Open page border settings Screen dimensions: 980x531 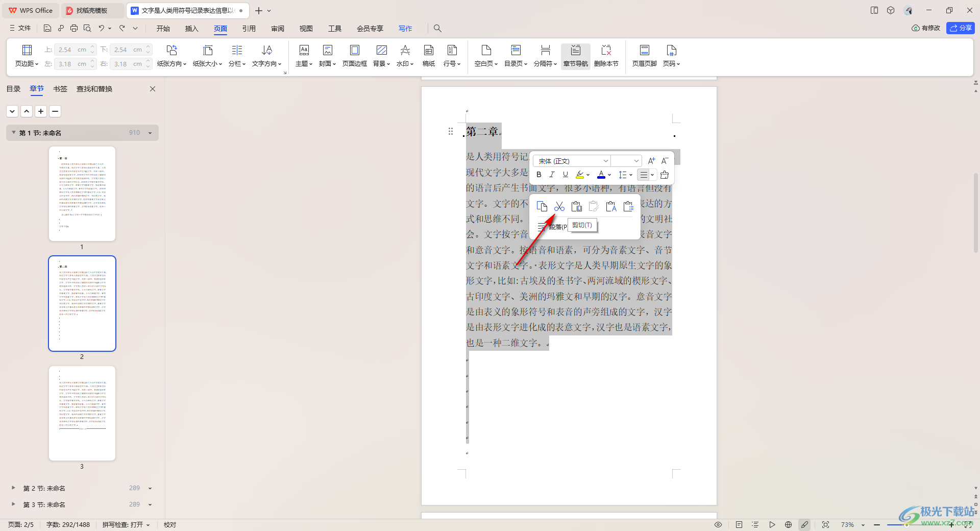click(x=354, y=56)
